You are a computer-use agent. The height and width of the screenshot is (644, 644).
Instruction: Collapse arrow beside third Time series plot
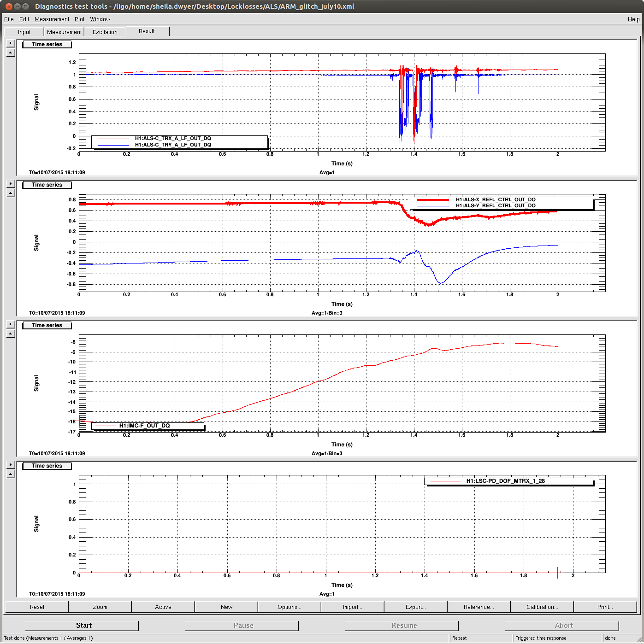[11, 334]
